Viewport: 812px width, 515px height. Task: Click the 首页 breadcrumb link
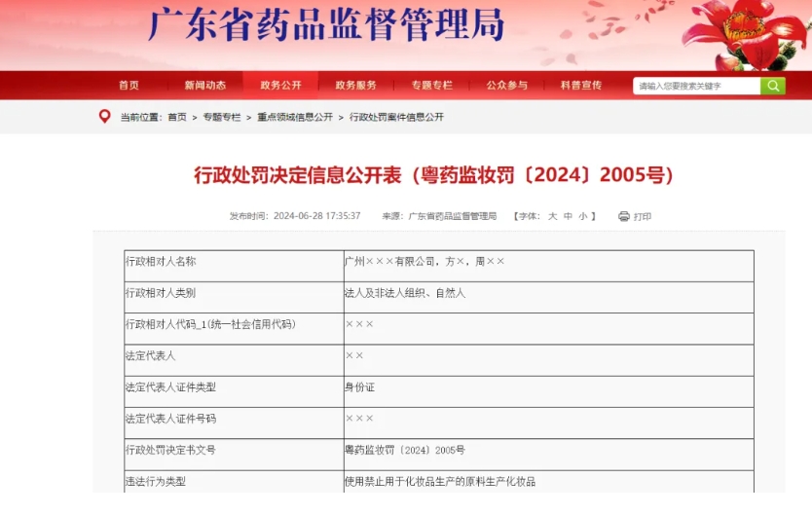click(x=177, y=117)
